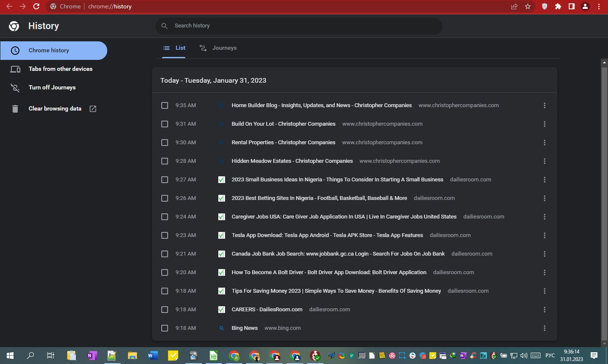This screenshot has height=364, width=608.
Task: Toggle the browser side panel icon
Action: pos(572,6)
